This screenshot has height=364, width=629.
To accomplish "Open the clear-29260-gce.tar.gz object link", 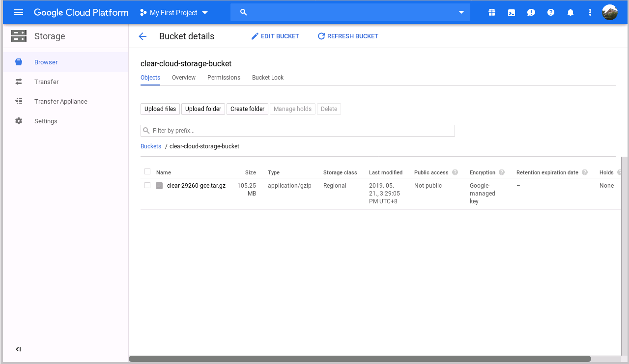I will tap(197, 186).
